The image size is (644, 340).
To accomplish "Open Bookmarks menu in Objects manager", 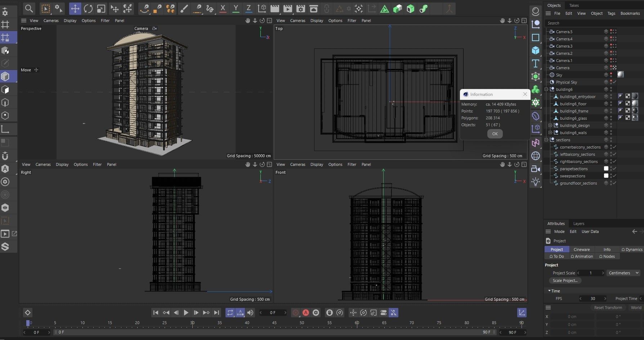I will coord(630,13).
